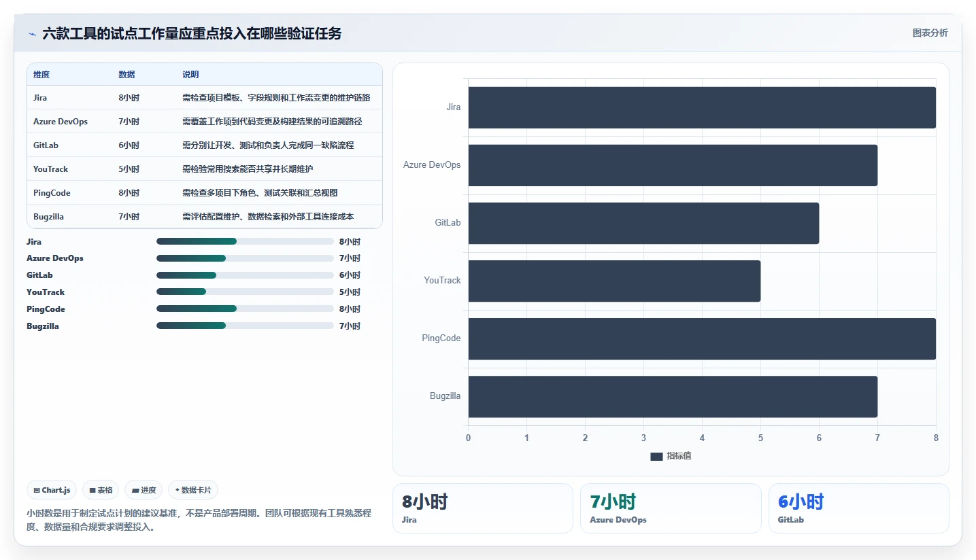Click description 需评估配置维护、数据检索和外部工具连接成本
The image size is (976, 560).
268,217
